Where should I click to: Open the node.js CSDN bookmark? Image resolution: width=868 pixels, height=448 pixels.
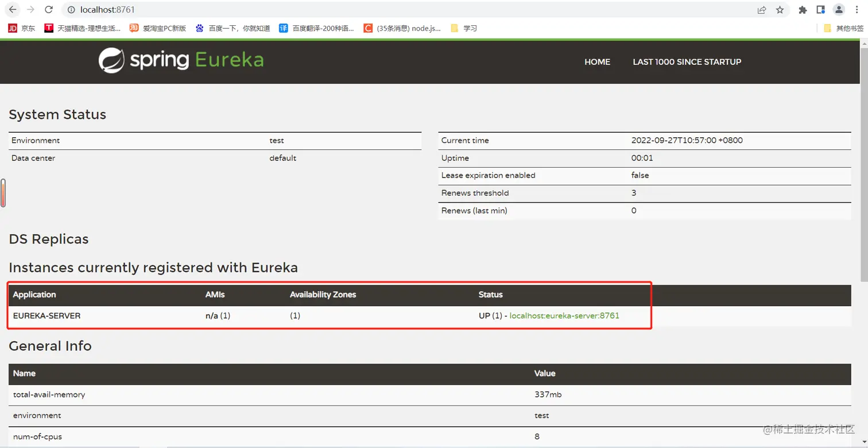[402, 28]
